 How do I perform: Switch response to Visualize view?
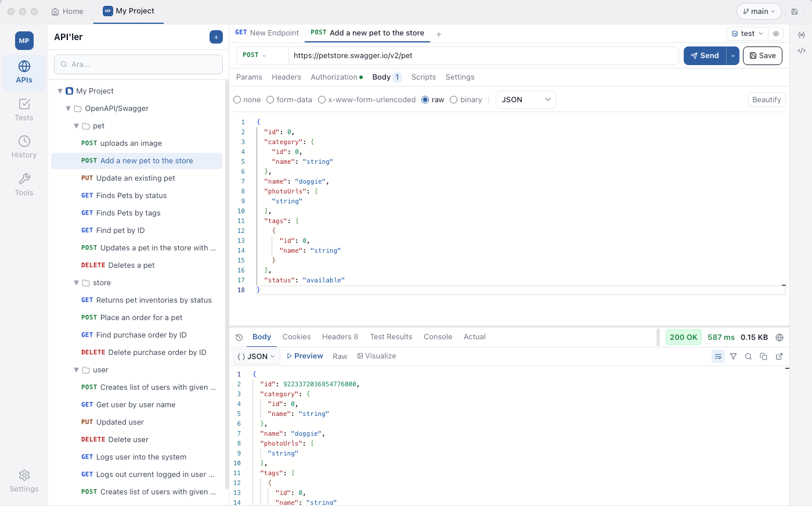point(377,356)
